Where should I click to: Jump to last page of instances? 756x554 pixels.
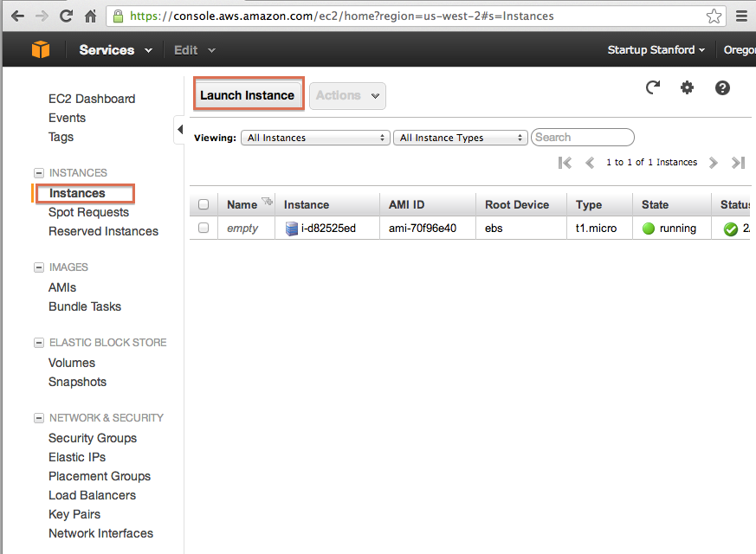pyautogui.click(x=738, y=163)
